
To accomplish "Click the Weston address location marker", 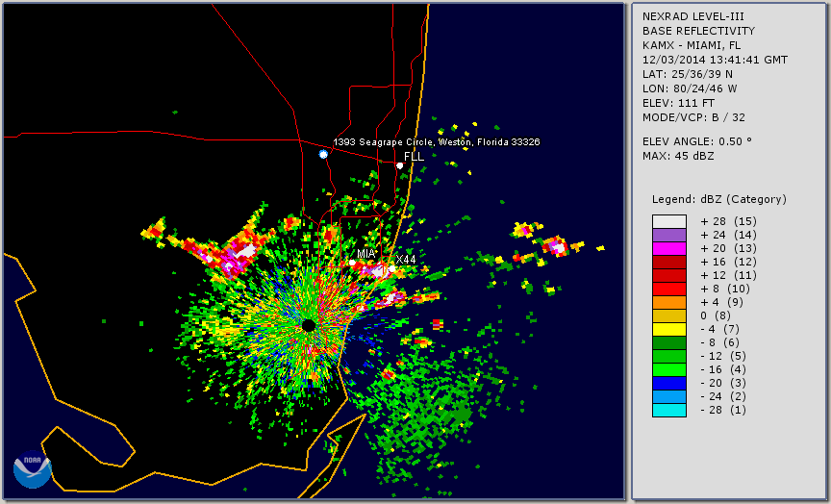I will (x=323, y=154).
